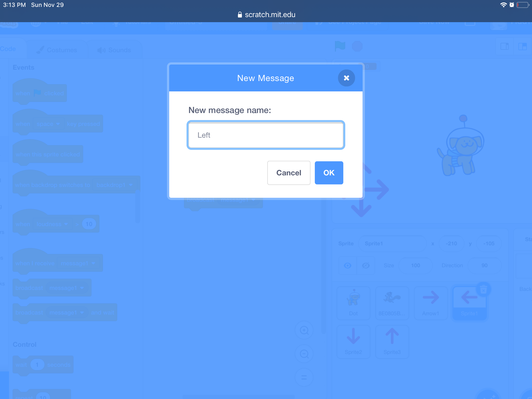
Task: Click the OK button
Action: pyautogui.click(x=329, y=173)
